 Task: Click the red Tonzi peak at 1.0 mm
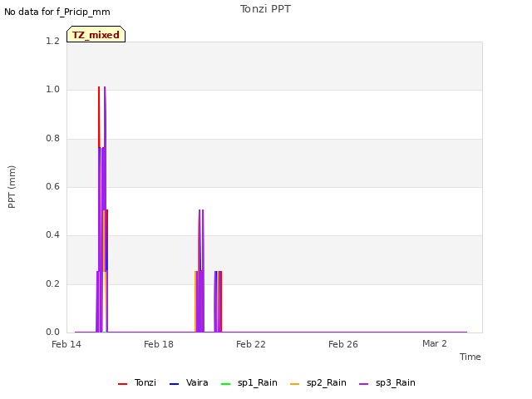pyautogui.click(x=99, y=87)
